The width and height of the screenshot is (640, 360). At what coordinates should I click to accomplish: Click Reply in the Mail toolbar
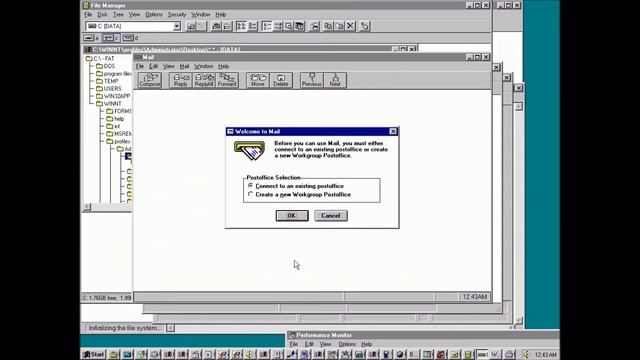pos(180,80)
